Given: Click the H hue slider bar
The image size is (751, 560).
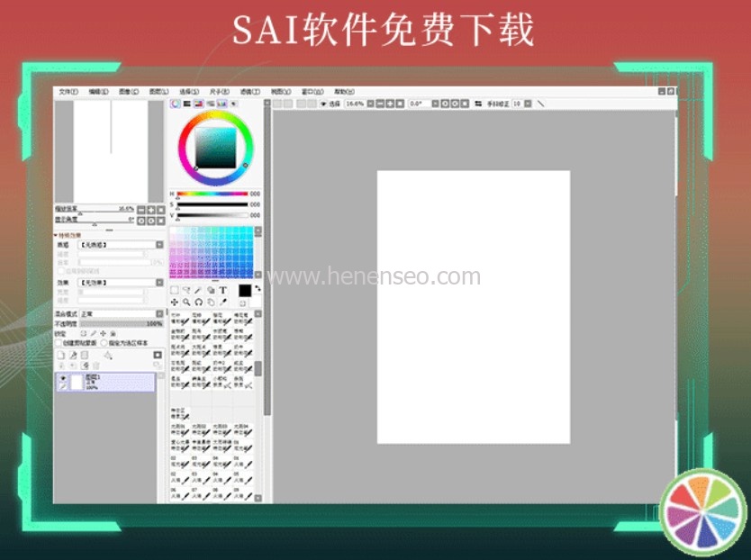Looking at the screenshot, I should [x=213, y=194].
